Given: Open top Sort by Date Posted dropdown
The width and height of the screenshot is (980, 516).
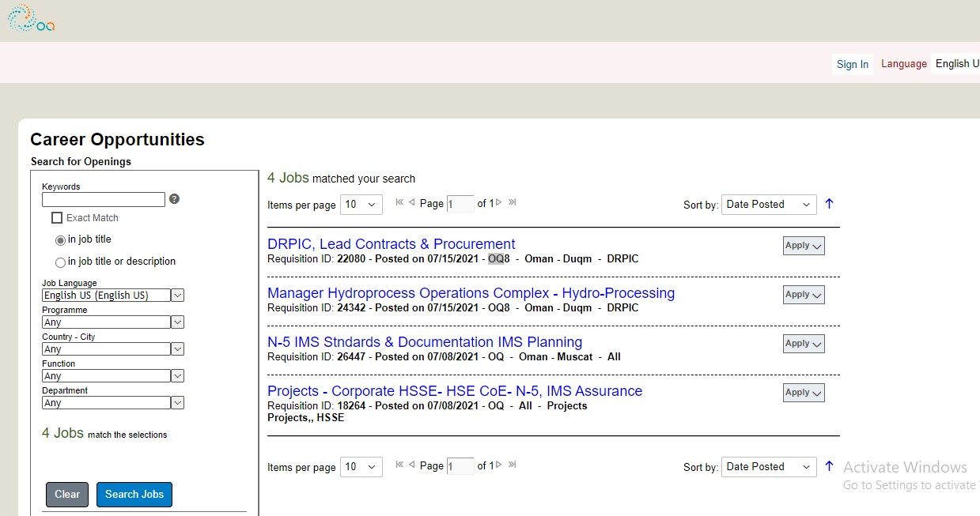Looking at the screenshot, I should point(769,205).
